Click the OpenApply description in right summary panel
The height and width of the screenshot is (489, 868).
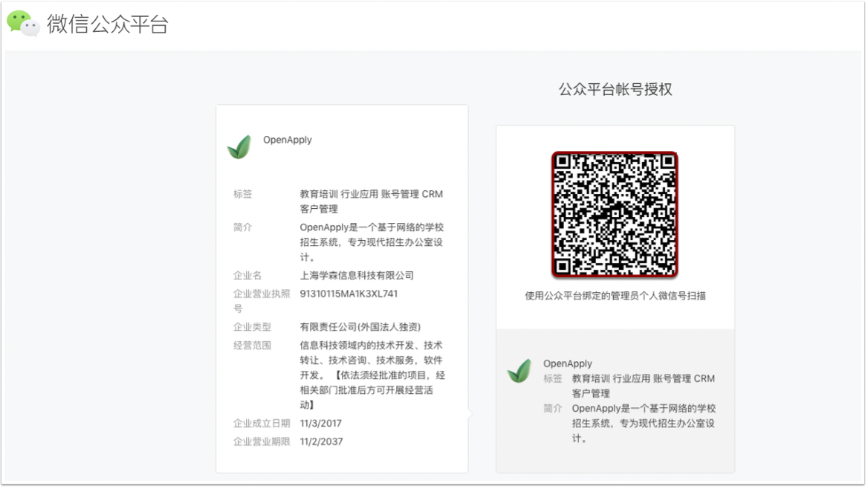click(644, 423)
